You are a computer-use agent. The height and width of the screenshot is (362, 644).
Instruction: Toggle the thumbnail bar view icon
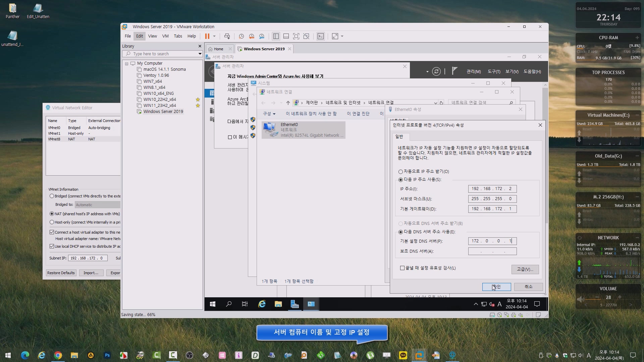pos(286,36)
